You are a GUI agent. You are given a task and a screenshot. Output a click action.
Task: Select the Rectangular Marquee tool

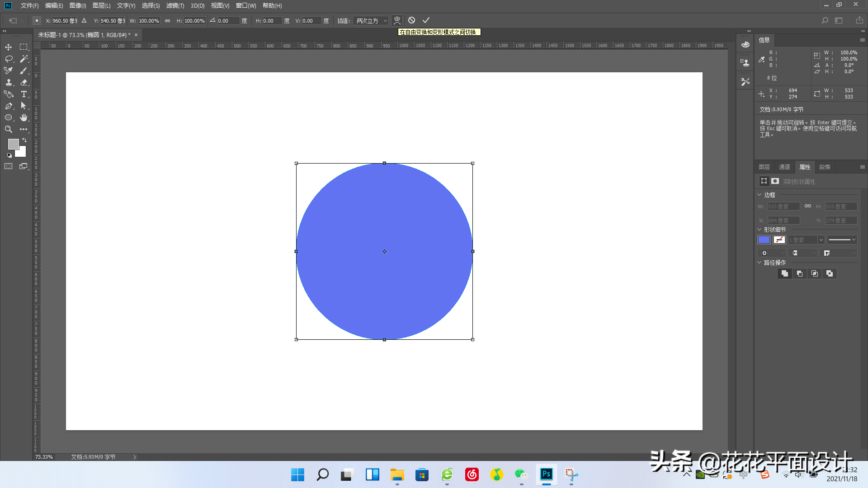tap(24, 47)
